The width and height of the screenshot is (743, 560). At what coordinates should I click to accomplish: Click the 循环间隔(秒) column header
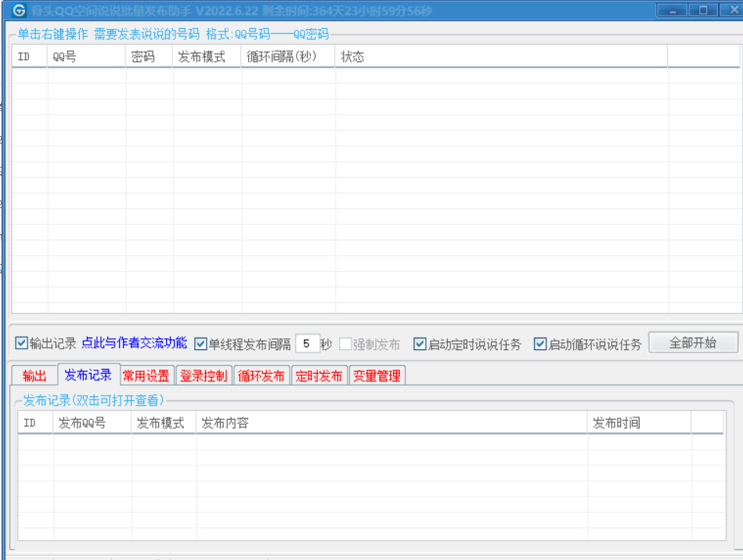[x=287, y=56]
